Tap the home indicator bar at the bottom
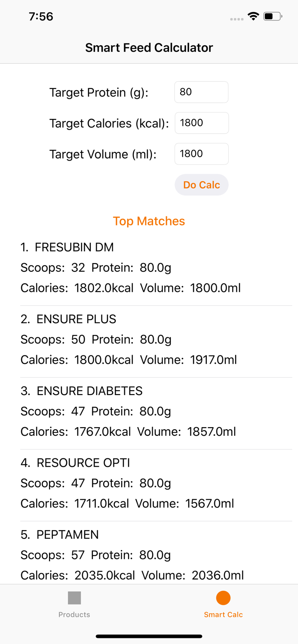 149,636
